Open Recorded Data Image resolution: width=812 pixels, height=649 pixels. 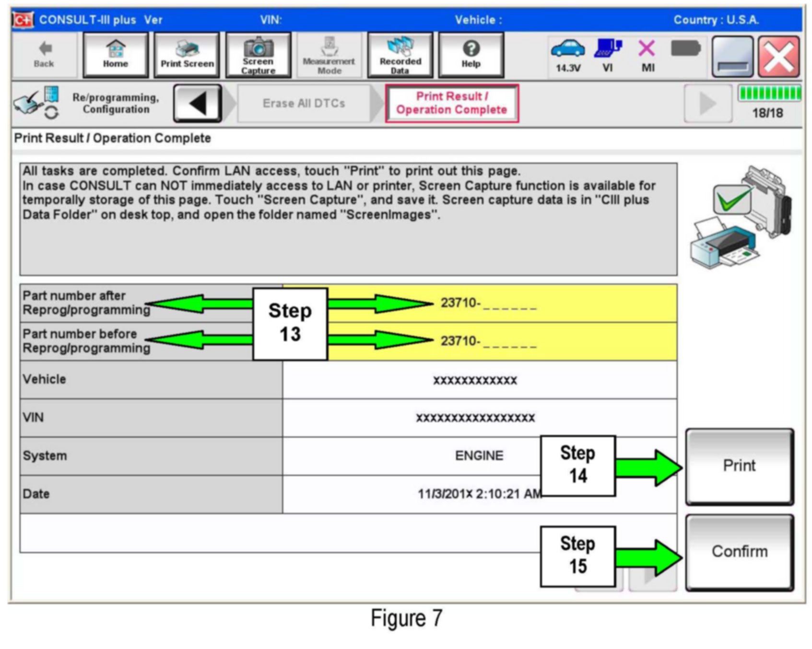click(x=400, y=55)
